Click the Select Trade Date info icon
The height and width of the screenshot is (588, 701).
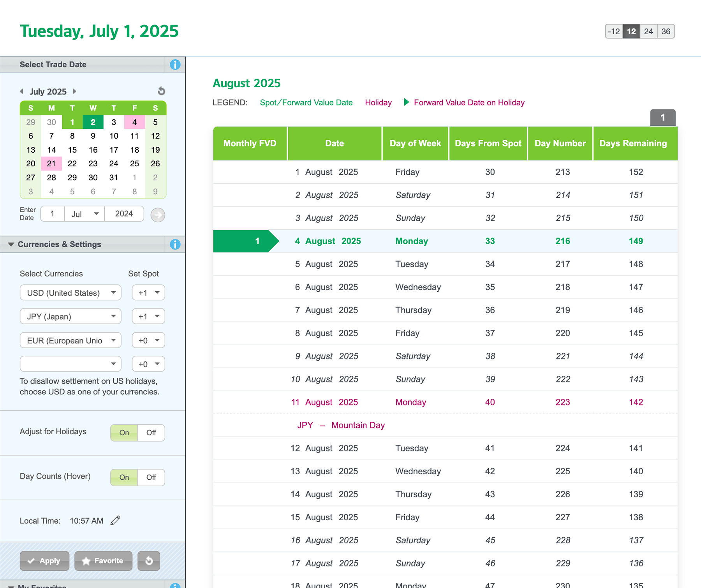tap(175, 65)
